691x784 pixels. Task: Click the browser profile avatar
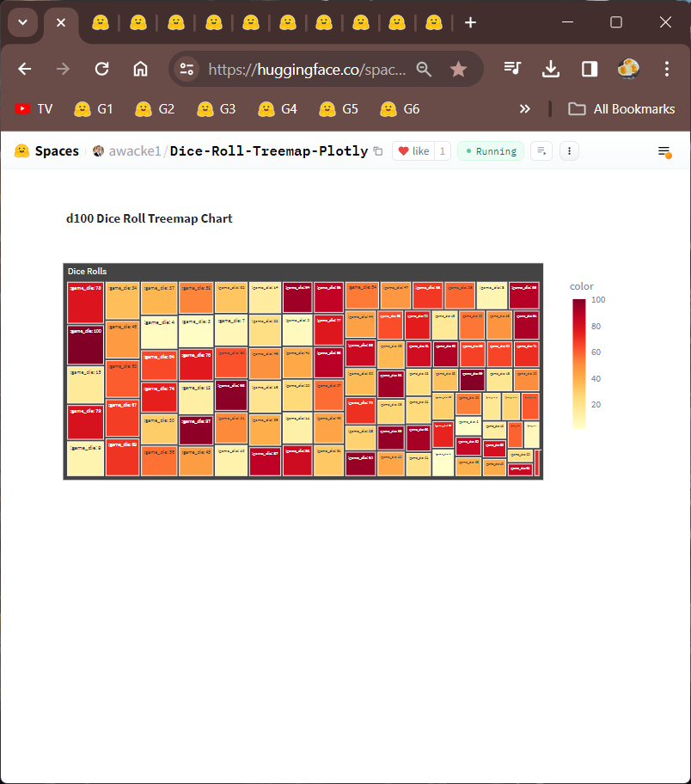pos(628,70)
